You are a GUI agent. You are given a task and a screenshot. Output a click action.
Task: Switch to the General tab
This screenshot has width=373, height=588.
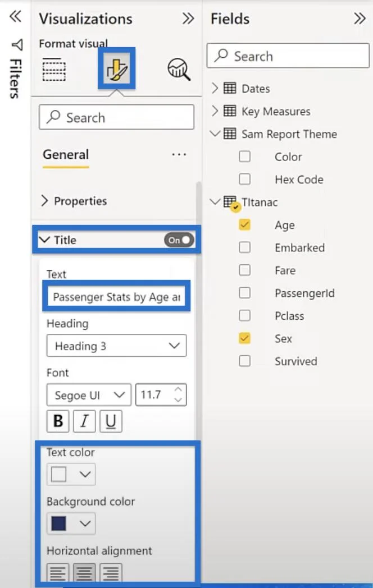pos(66,154)
